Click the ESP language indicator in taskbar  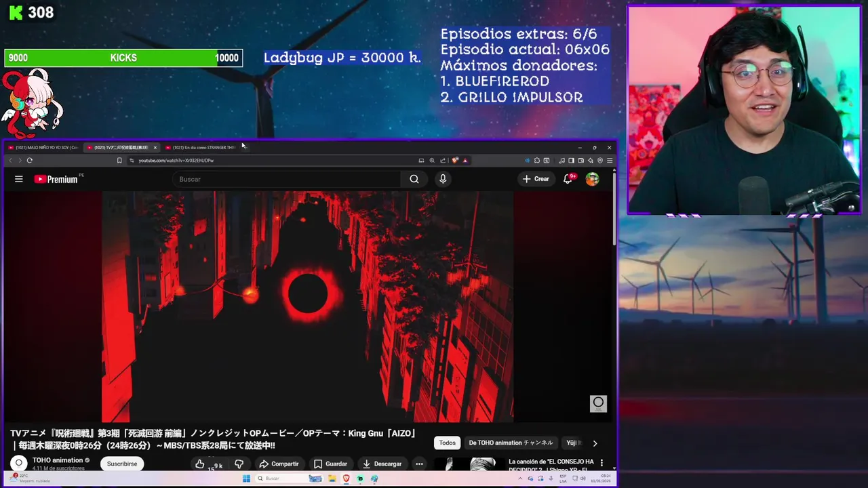pyautogui.click(x=564, y=479)
